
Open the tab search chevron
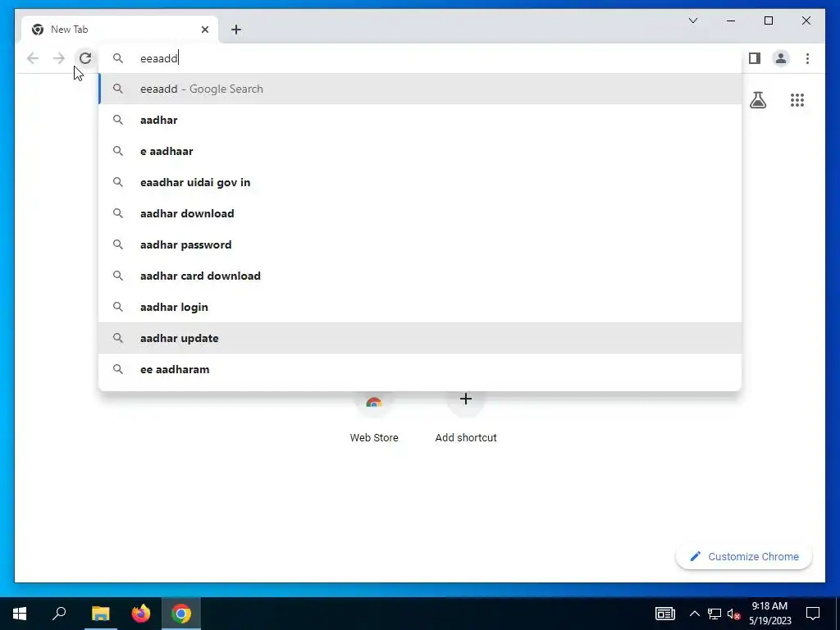[692, 21]
